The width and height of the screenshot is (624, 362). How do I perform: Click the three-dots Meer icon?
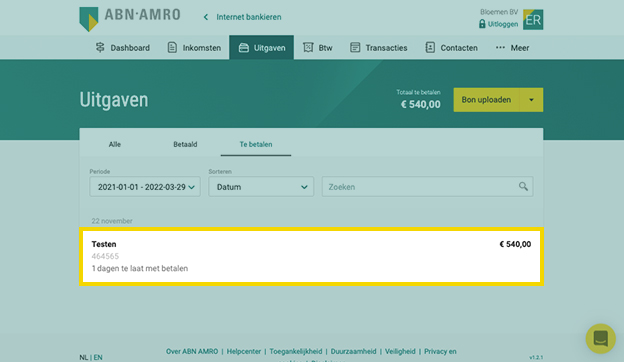(x=500, y=47)
